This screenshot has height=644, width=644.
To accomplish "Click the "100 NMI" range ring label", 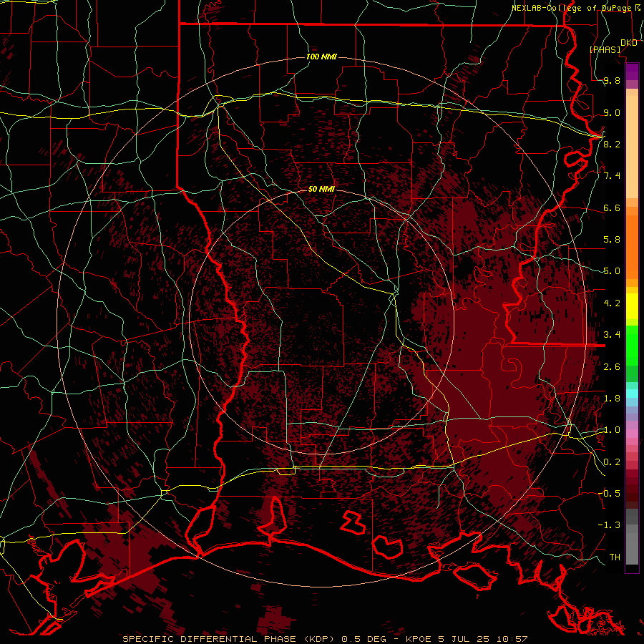I will point(321,57).
